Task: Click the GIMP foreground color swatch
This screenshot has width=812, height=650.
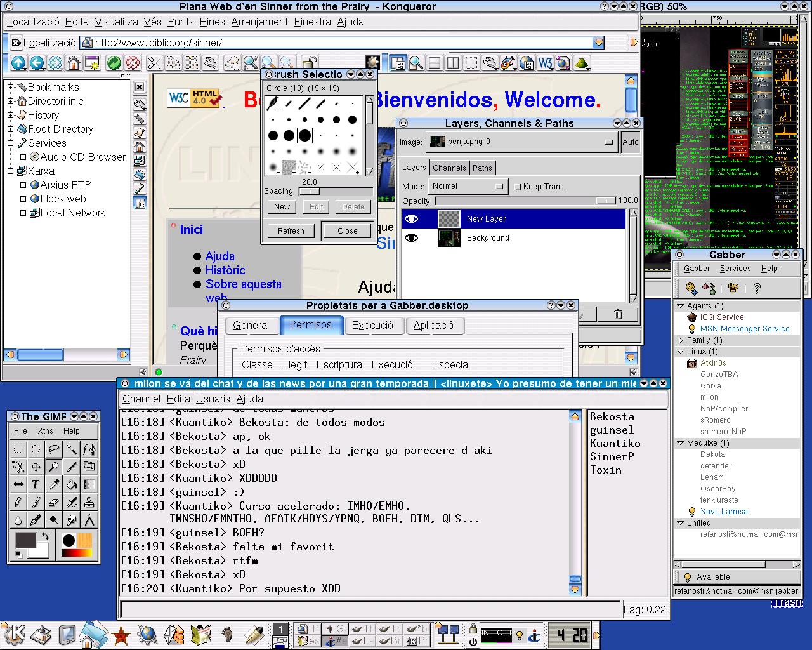Action: (x=26, y=541)
